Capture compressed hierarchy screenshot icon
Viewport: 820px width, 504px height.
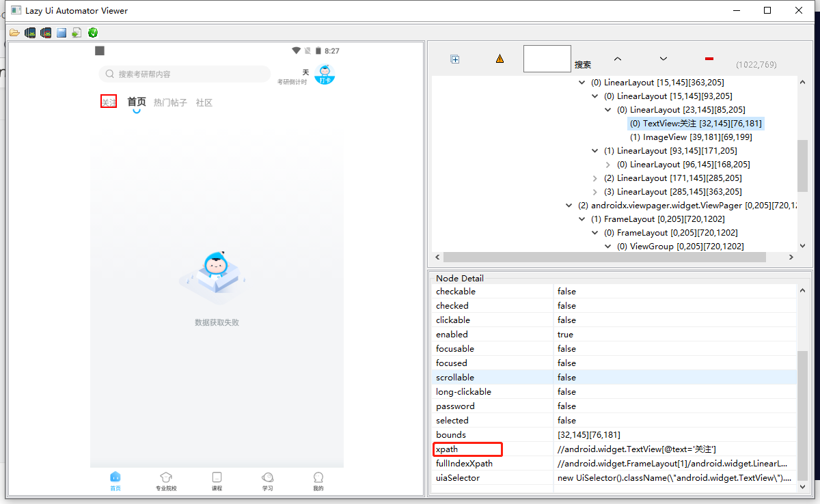(x=45, y=32)
